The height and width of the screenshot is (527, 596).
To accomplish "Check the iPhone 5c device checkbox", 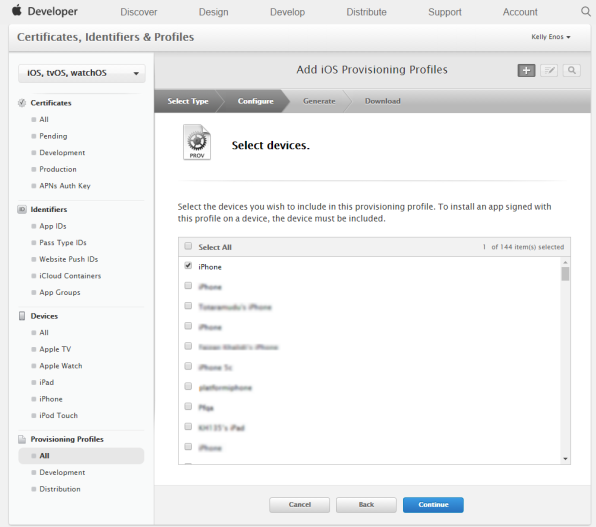I will pyautogui.click(x=188, y=366).
